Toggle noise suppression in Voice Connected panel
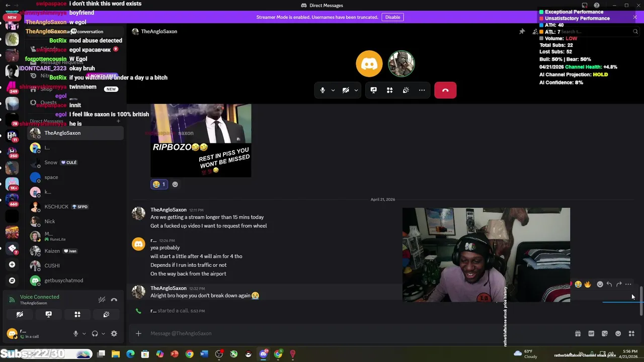The width and height of the screenshot is (644, 362). 102,300
